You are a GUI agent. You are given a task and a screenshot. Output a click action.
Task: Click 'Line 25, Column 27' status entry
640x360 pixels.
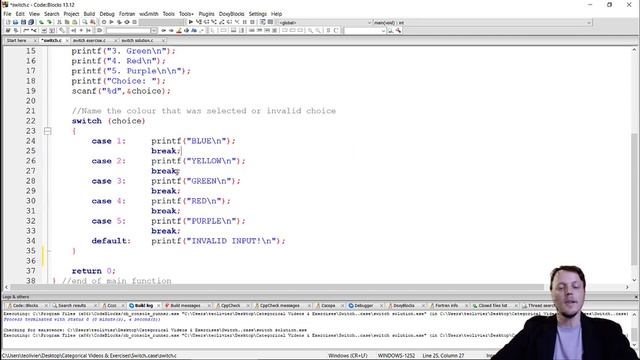pos(443,356)
